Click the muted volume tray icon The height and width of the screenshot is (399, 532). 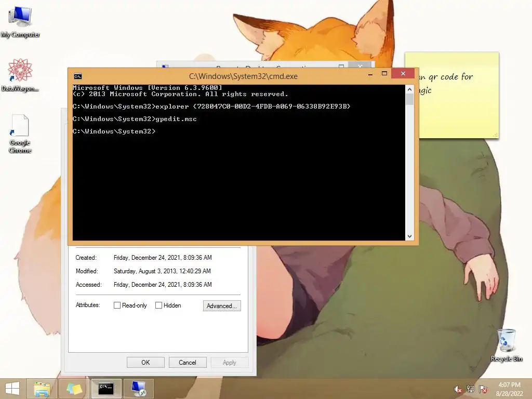coord(458,389)
